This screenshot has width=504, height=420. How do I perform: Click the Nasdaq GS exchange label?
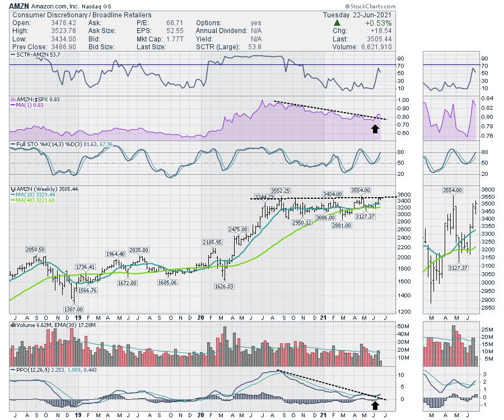[x=96, y=6]
